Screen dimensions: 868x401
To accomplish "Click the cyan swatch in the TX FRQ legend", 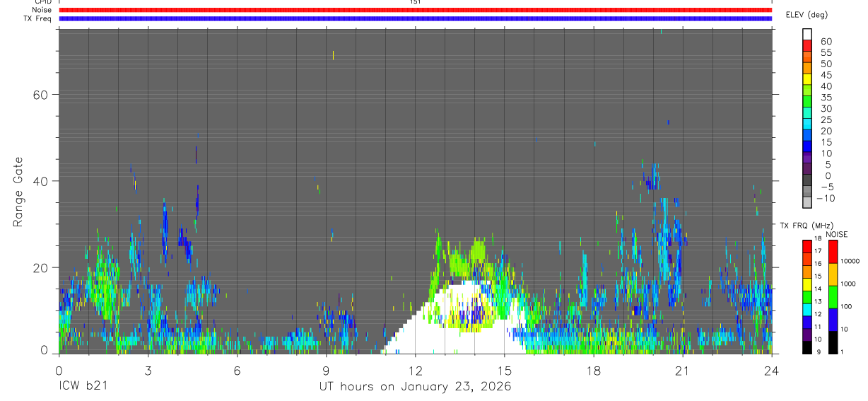I will [807, 309].
